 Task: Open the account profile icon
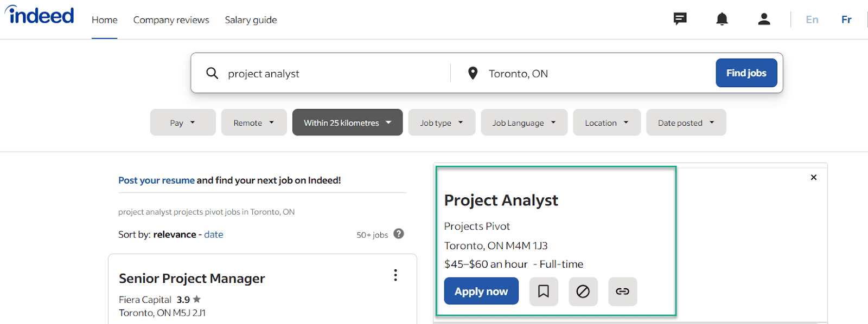click(x=764, y=19)
